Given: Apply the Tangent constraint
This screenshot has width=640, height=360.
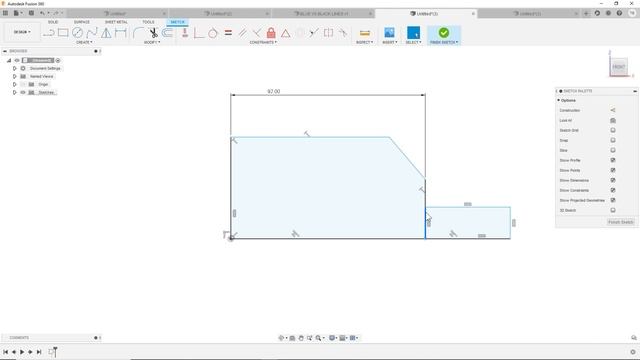Looking at the screenshot, I should 213,33.
